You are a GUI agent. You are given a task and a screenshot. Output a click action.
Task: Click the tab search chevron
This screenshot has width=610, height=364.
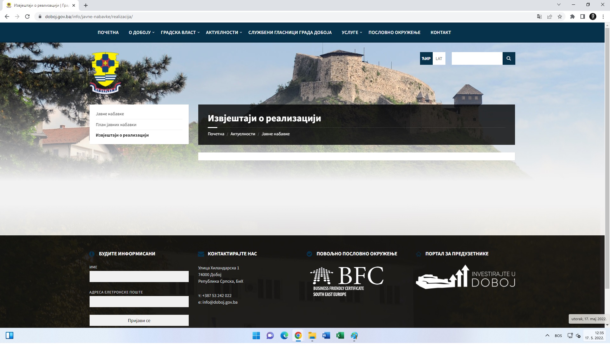click(x=559, y=5)
